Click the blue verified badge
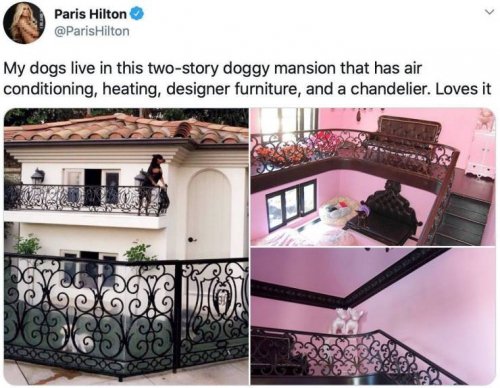 coord(136,14)
